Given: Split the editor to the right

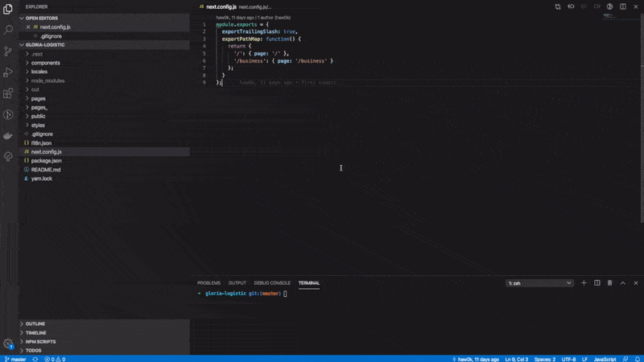Looking at the screenshot, I should pyautogui.click(x=622, y=6).
